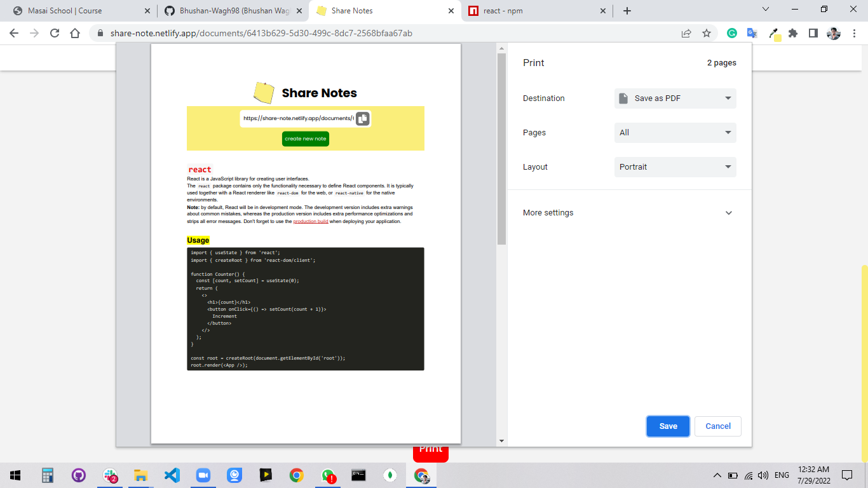Go back using browser back arrow
The height and width of the screenshot is (488, 868).
tap(14, 33)
